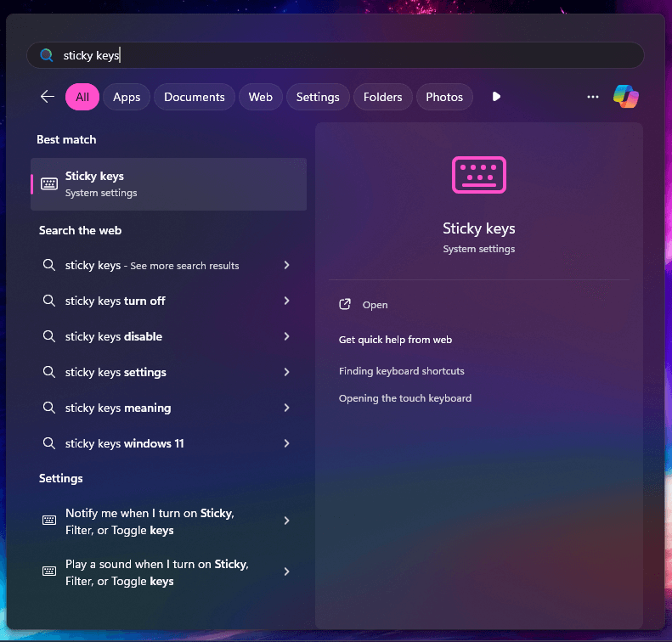Click keyboard icon beside Sticky keys best match
The height and width of the screenshot is (642, 672).
point(49,183)
